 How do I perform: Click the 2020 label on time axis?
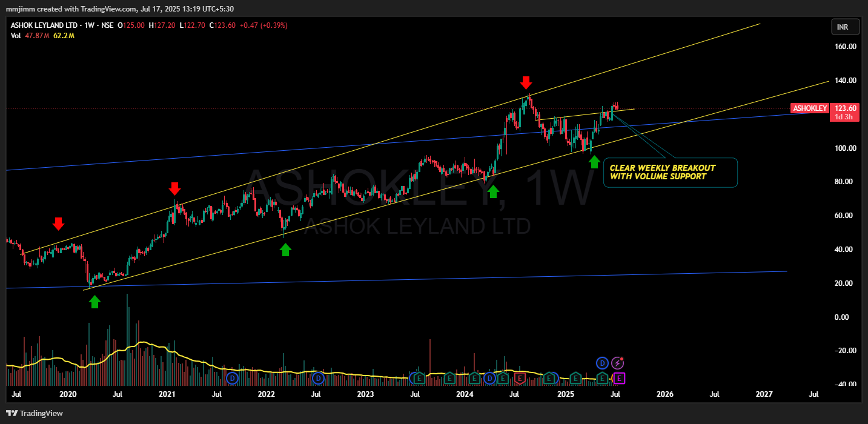click(x=68, y=394)
